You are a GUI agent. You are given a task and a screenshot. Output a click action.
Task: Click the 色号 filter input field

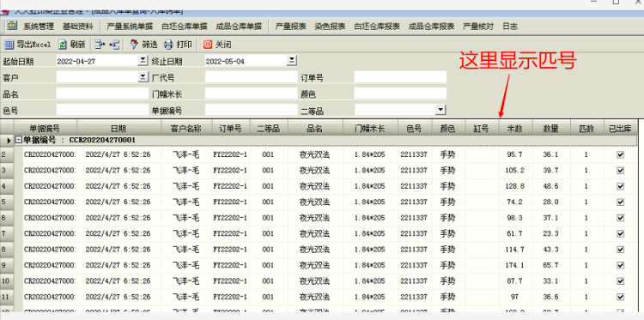[102, 110]
